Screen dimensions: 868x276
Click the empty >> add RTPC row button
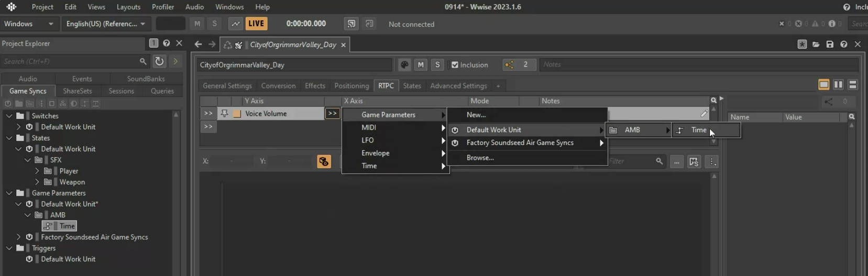[208, 126]
